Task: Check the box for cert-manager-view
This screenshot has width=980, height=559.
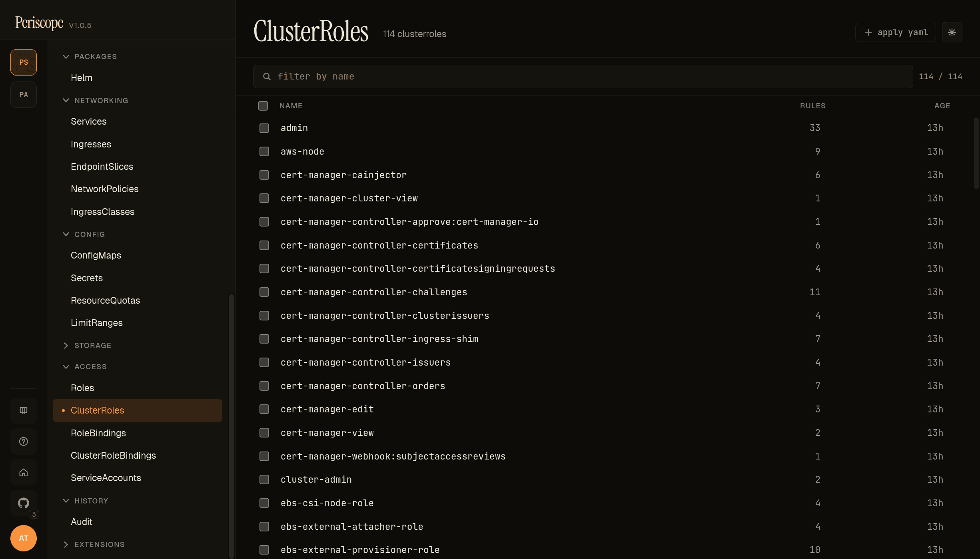Action: click(x=264, y=433)
